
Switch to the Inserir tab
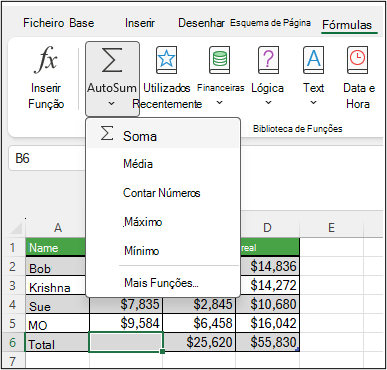click(140, 23)
